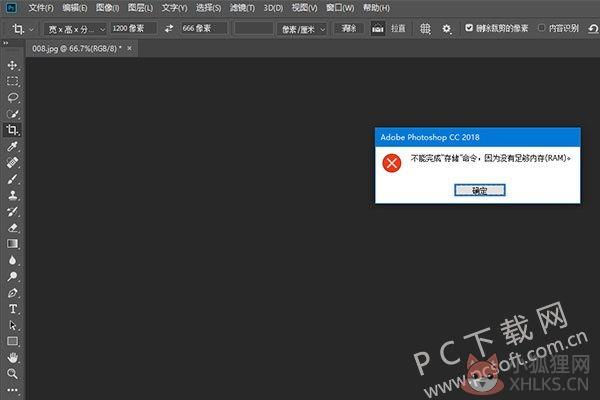Select the Eyedropper tool

(12, 146)
